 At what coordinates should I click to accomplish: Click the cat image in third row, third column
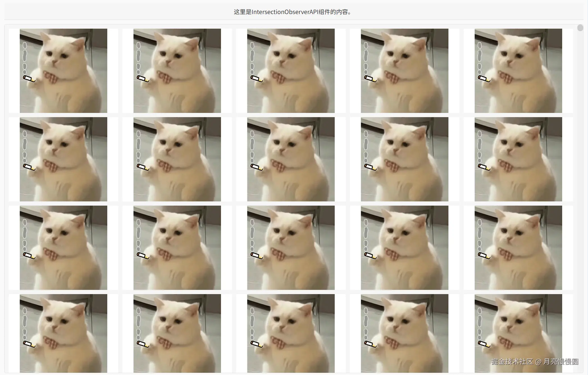tap(291, 247)
